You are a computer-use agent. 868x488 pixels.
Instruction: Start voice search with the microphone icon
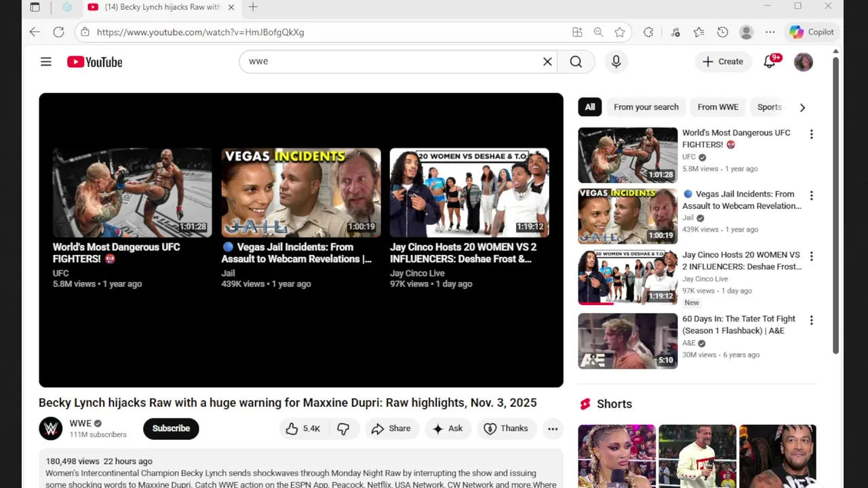tap(616, 62)
